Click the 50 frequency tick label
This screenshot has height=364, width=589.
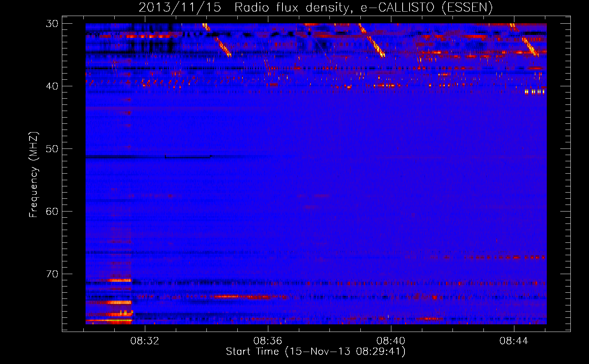point(52,149)
